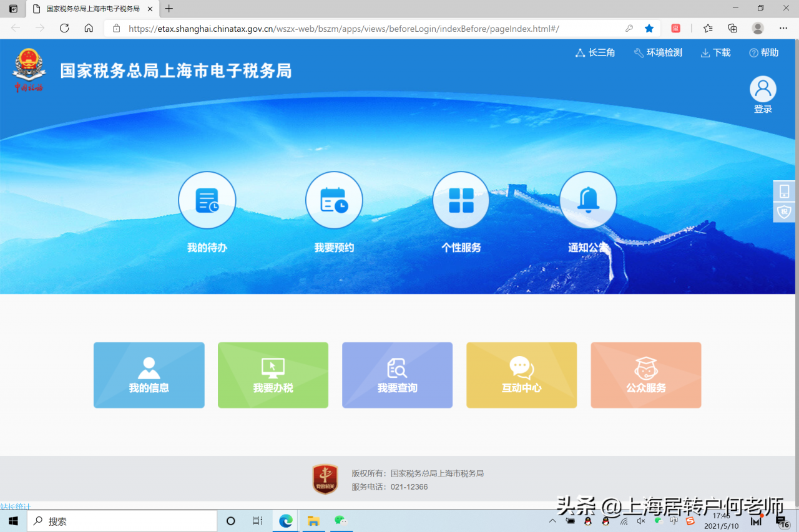Image resolution: width=799 pixels, height=532 pixels.
Task: Open the 我的待办 circular icon
Action: tap(207, 200)
